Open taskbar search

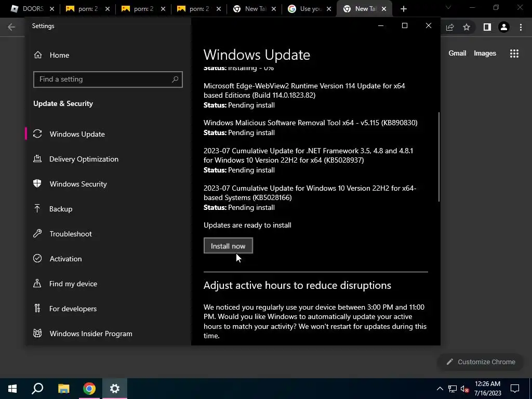click(x=37, y=389)
